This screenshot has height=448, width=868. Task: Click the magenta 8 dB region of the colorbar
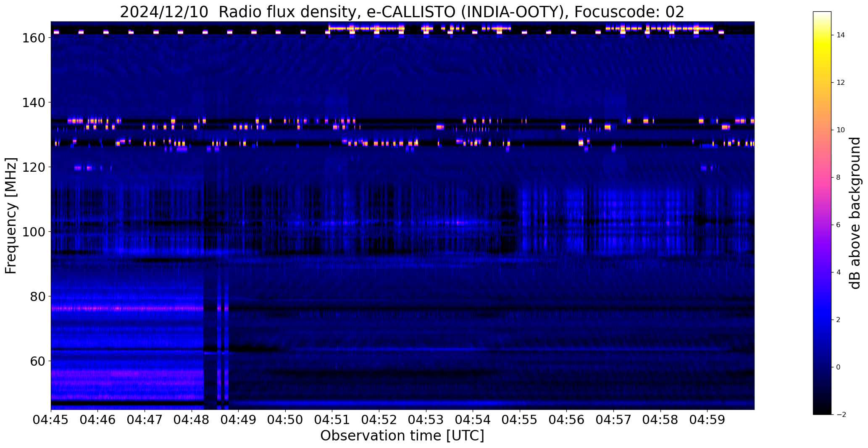point(822,178)
